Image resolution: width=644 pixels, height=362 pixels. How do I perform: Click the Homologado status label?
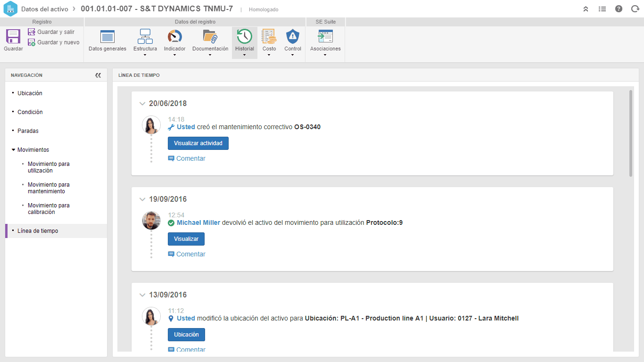tap(264, 9)
